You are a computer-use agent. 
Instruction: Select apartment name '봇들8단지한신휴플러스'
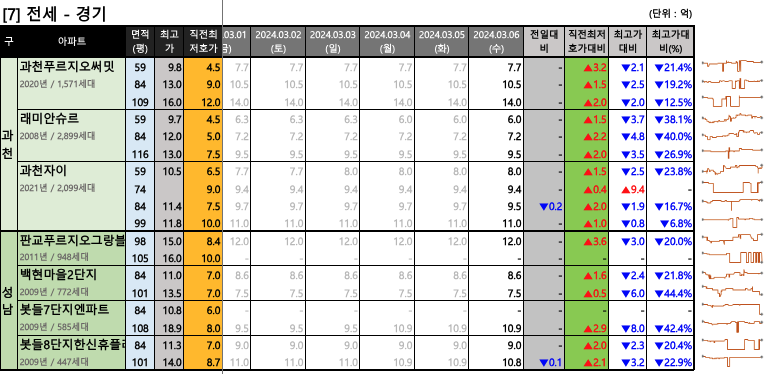click(x=72, y=344)
